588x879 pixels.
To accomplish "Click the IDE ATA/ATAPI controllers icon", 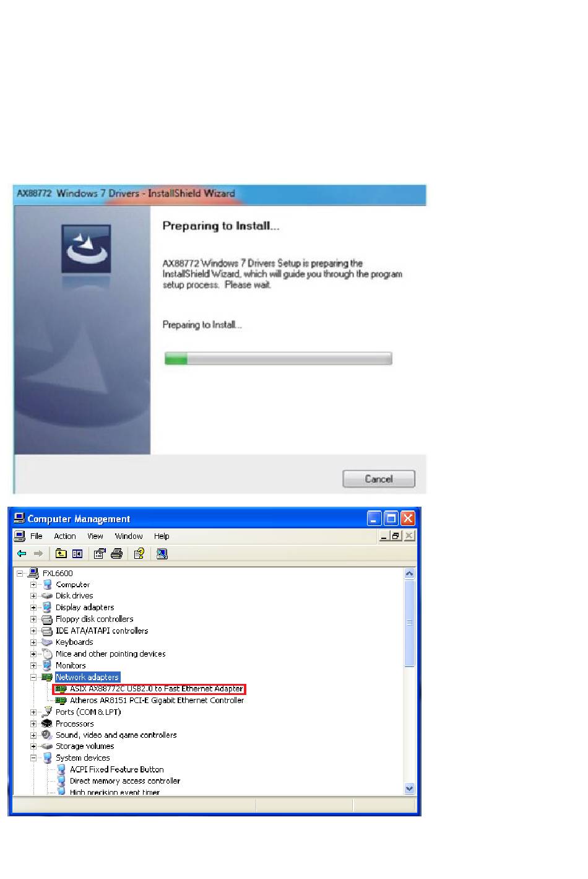I will coord(47,631).
